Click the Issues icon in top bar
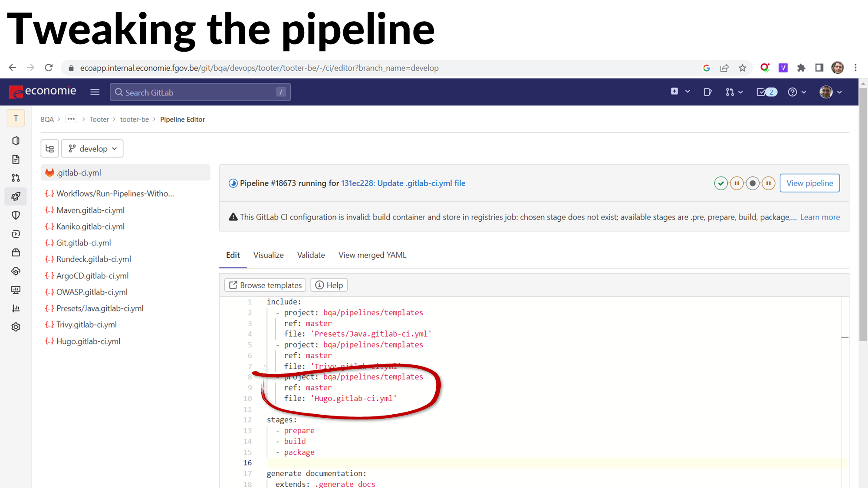868x488 pixels. 707,92
